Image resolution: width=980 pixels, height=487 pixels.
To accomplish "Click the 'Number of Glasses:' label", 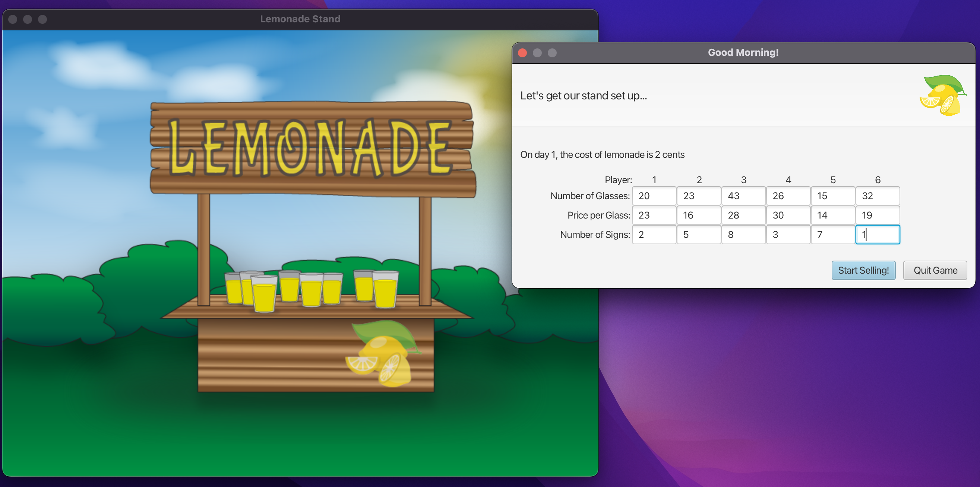I will click(x=590, y=196).
